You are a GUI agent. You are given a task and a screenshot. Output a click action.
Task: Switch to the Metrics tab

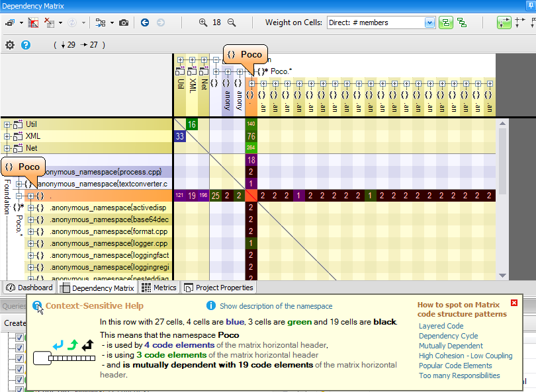click(159, 288)
